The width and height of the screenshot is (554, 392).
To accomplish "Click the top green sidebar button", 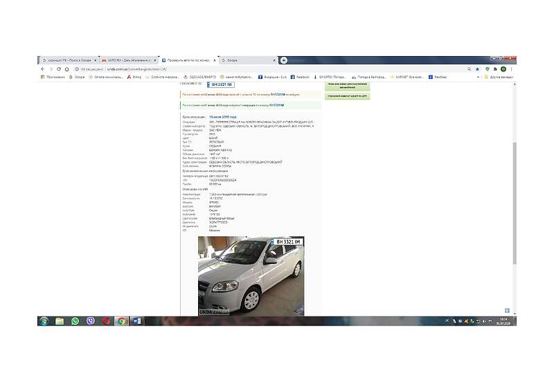I will pyautogui.click(x=348, y=86).
